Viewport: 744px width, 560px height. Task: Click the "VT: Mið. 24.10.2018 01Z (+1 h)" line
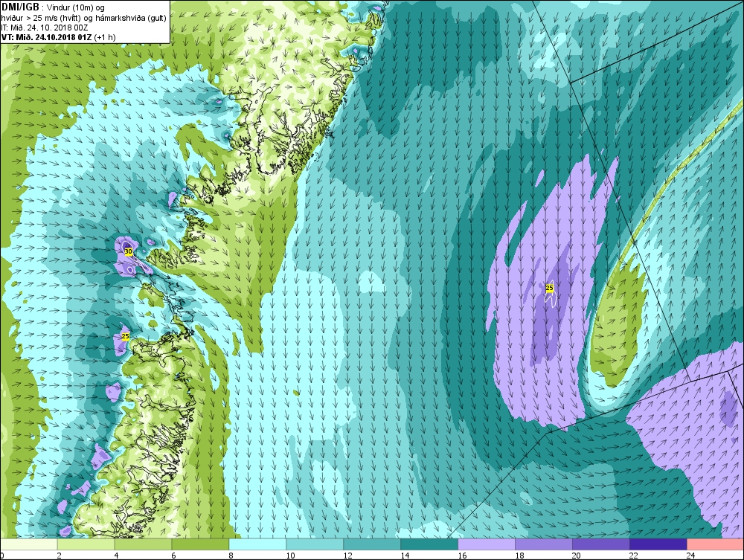click(x=58, y=37)
